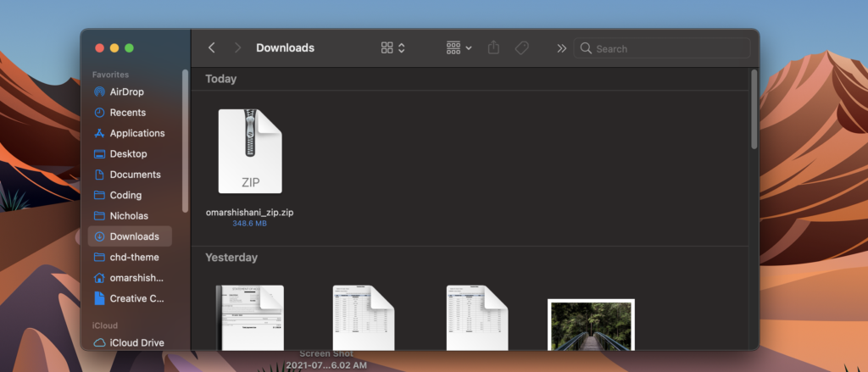Open Desktop in sidebar
The height and width of the screenshot is (372, 868).
point(130,154)
